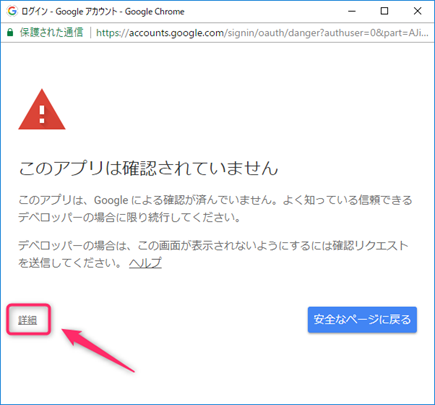Open the 詳細 link to show details
This screenshot has width=435, height=405.
point(28,320)
